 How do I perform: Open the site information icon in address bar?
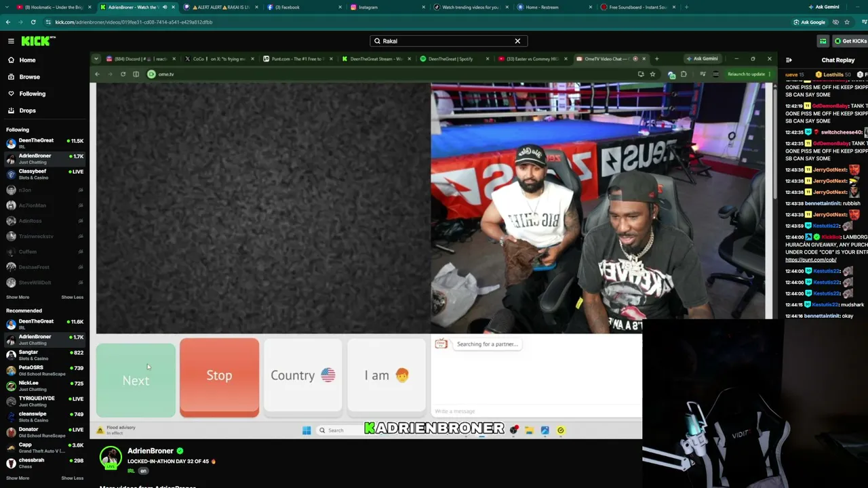click(x=48, y=22)
